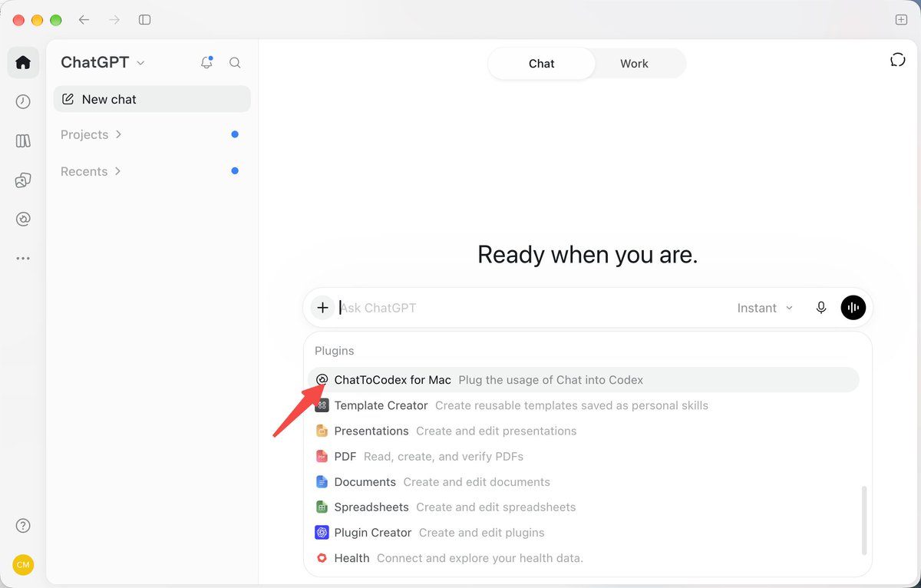Image resolution: width=921 pixels, height=588 pixels.
Task: Expand the Recents section
Action: pos(91,171)
